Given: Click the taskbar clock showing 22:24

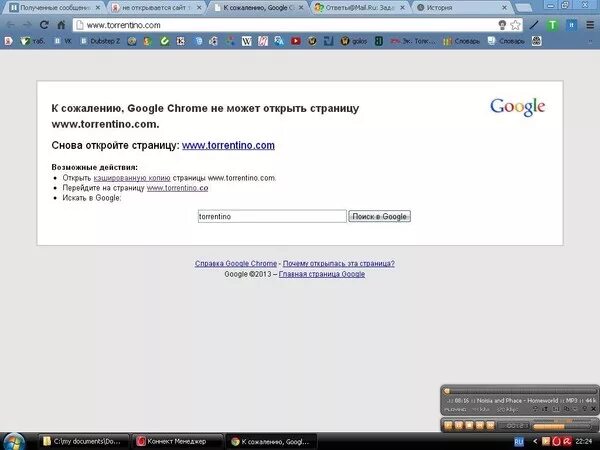Looking at the screenshot, I should point(584,442).
